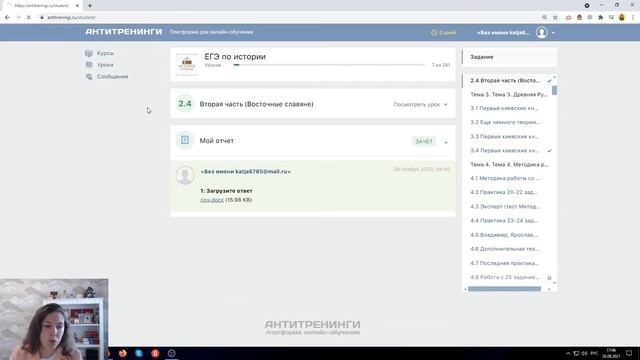The image size is (640, 360).
Task: Open Skype from the taskbar
Action: pos(139,353)
